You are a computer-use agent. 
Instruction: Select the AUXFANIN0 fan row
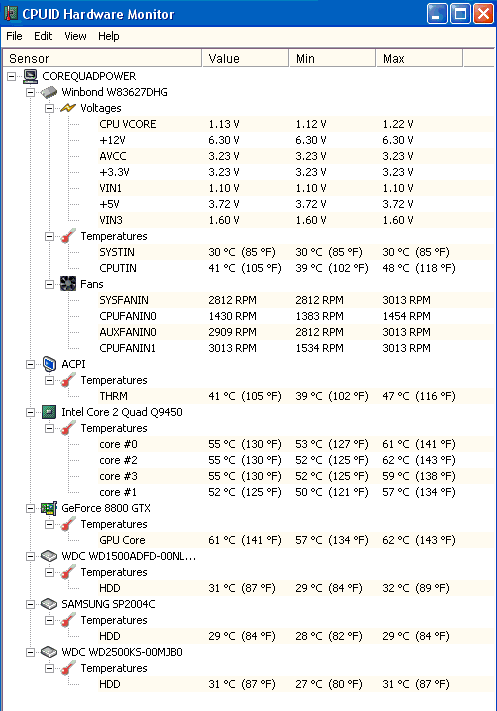pyautogui.click(x=296, y=332)
